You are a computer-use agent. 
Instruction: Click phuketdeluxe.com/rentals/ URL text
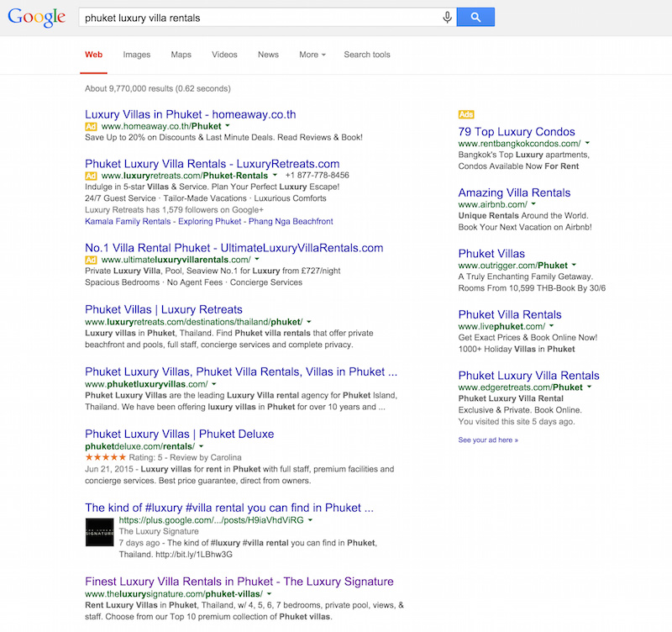pos(139,446)
